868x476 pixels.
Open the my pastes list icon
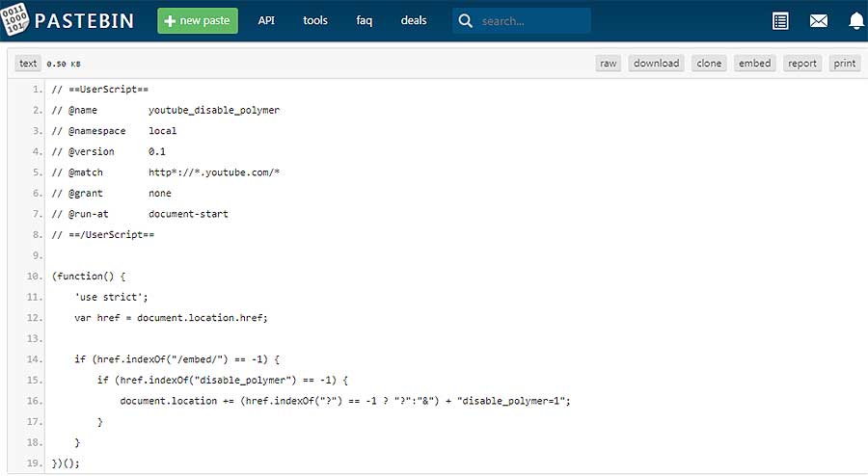click(780, 21)
